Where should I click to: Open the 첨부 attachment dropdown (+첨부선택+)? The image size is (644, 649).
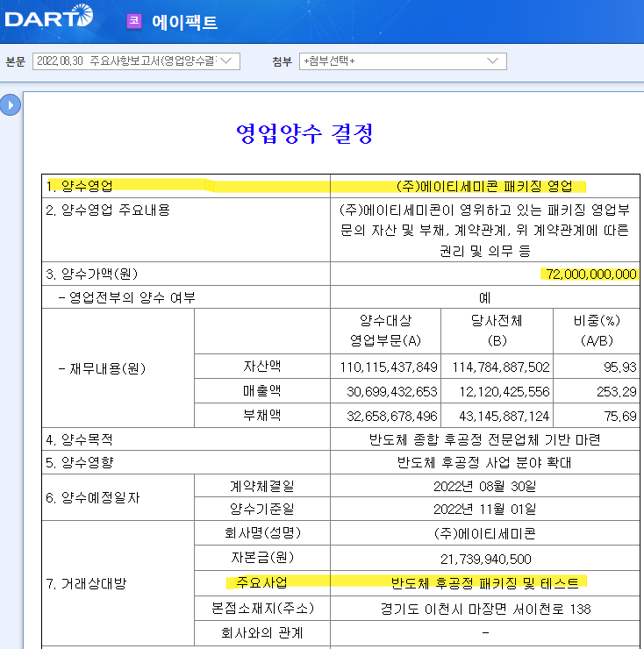[x=403, y=61]
